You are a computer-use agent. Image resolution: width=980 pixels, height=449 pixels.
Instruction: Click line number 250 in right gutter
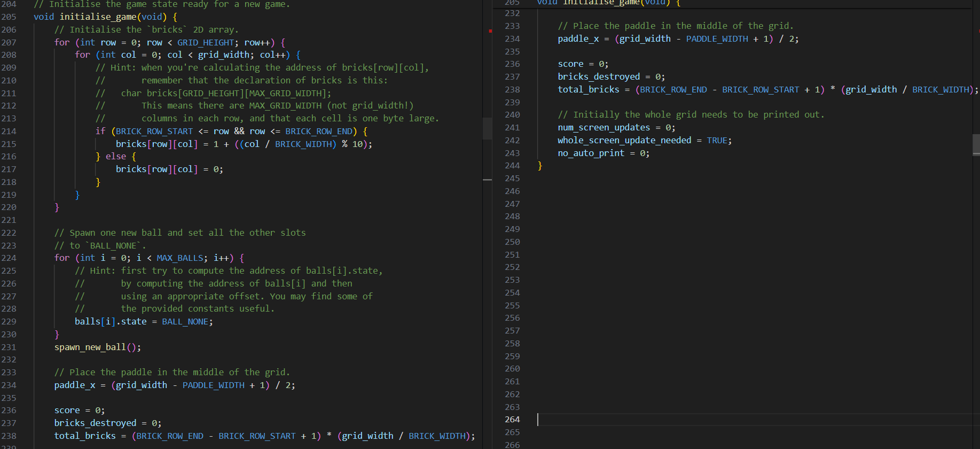coord(512,242)
